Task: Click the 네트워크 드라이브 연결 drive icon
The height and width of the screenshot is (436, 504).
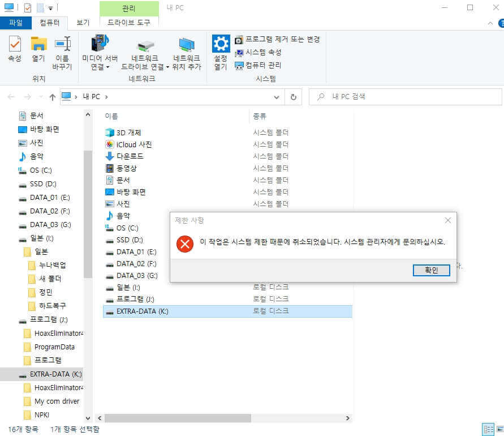Action: 145,45
